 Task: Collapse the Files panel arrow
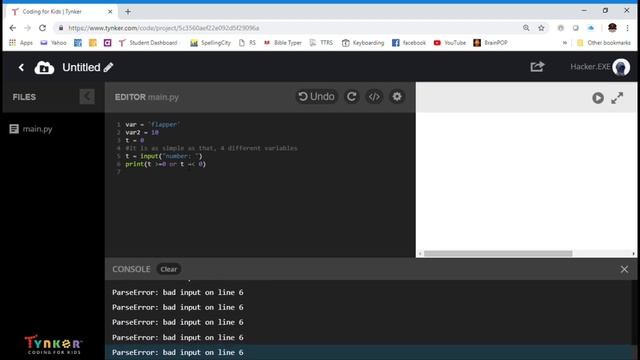[87, 97]
